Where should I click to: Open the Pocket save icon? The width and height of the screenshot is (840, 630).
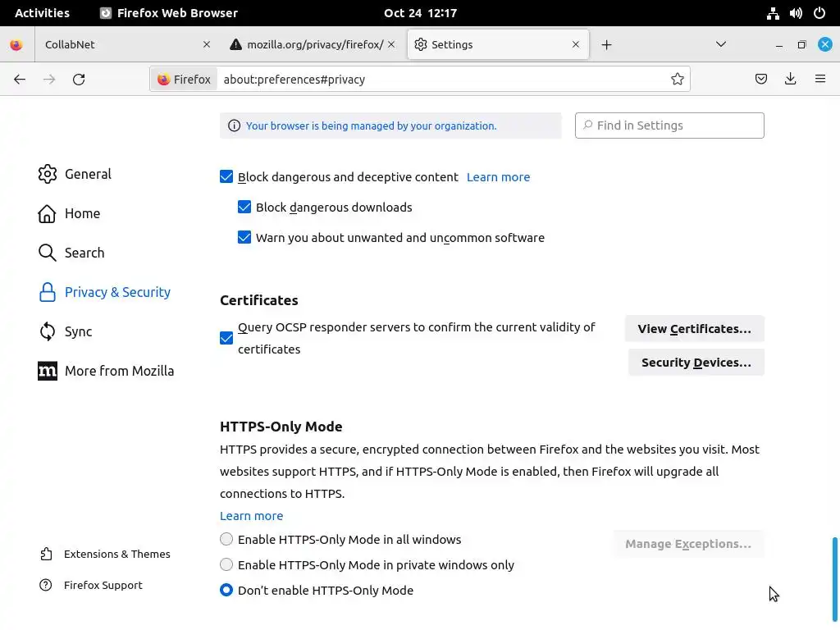(761, 80)
